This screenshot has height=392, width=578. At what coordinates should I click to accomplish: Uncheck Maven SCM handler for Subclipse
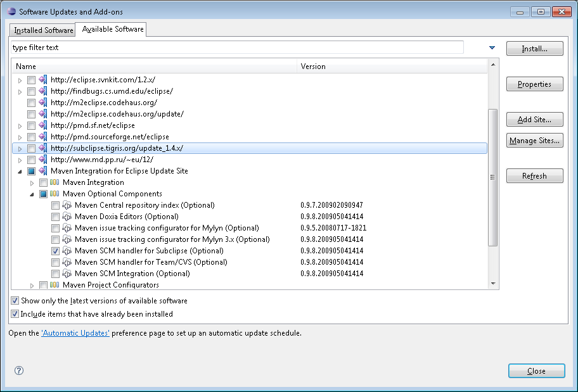tap(56, 251)
